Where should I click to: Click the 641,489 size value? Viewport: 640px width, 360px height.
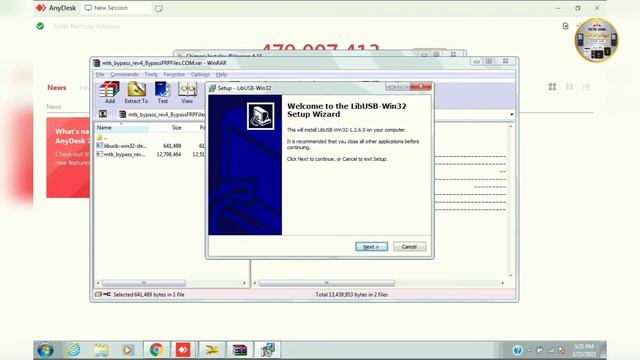172,146
